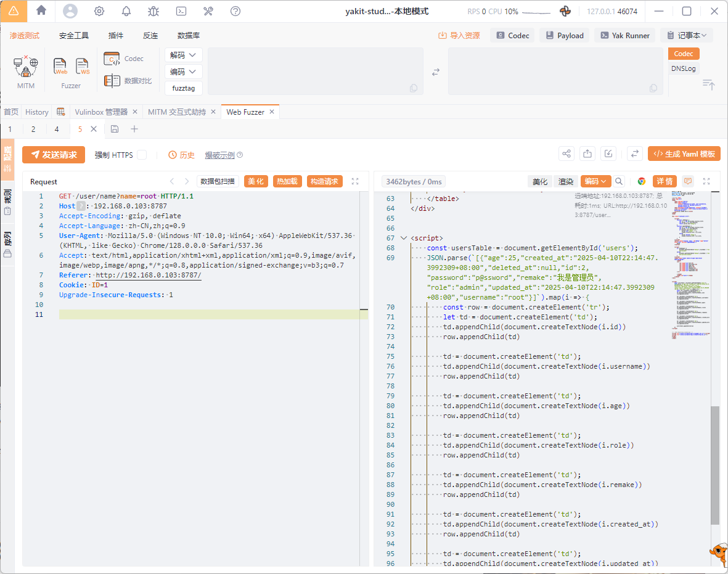Viewport: 728px width, 574px height.
Task: Open the 安全工具 menu
Action: 74,36
